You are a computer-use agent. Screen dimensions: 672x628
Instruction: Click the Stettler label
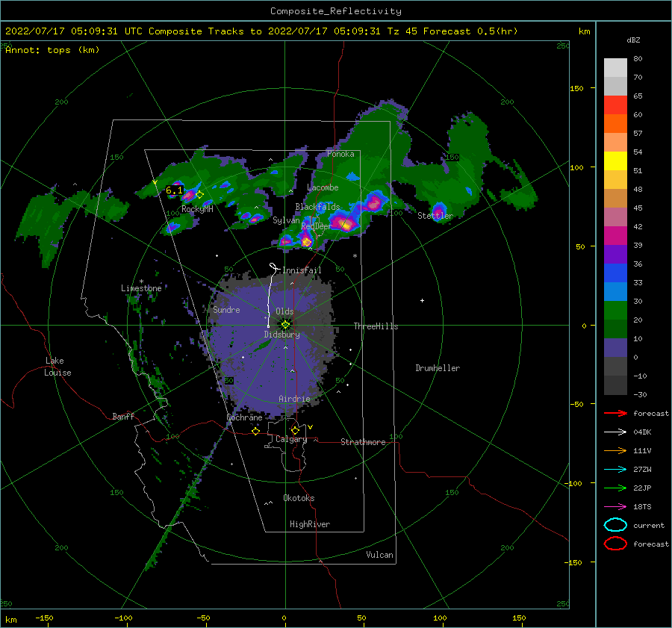click(435, 216)
